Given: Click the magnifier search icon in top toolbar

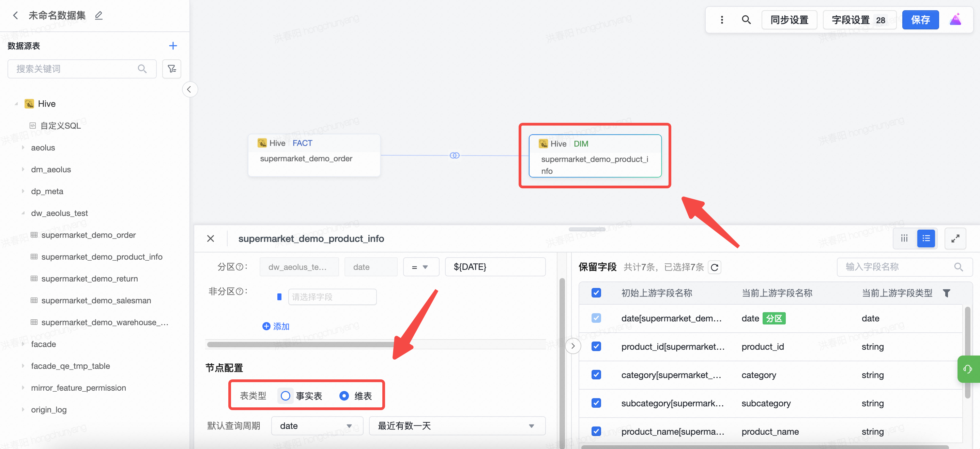Looking at the screenshot, I should pyautogui.click(x=746, y=20).
